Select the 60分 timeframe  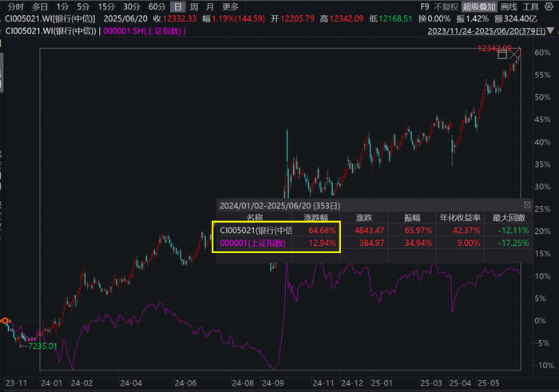pos(157,6)
